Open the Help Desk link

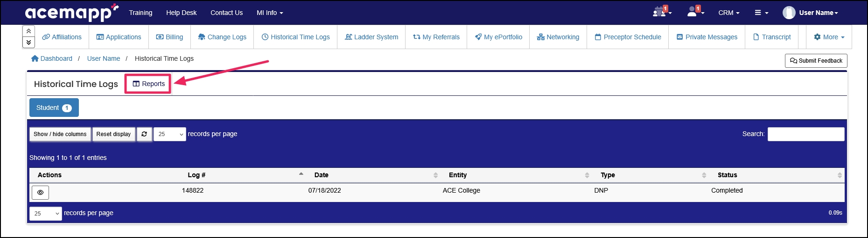[x=181, y=13]
